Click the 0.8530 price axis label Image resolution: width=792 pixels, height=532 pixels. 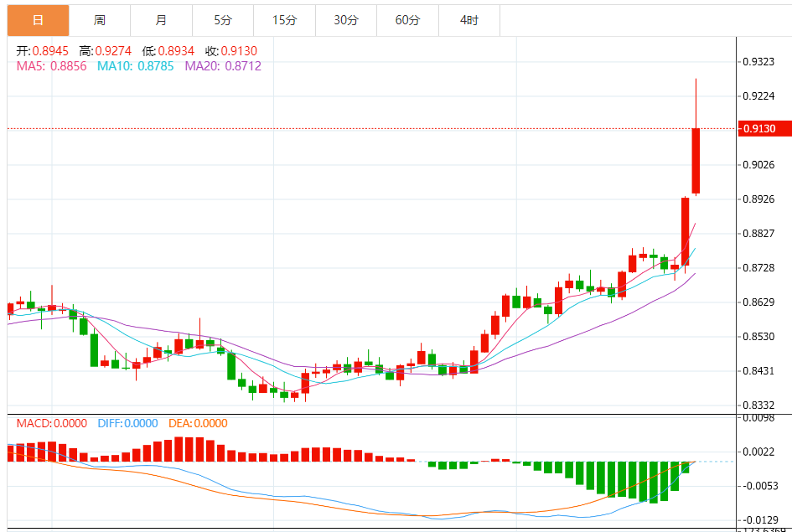(759, 336)
